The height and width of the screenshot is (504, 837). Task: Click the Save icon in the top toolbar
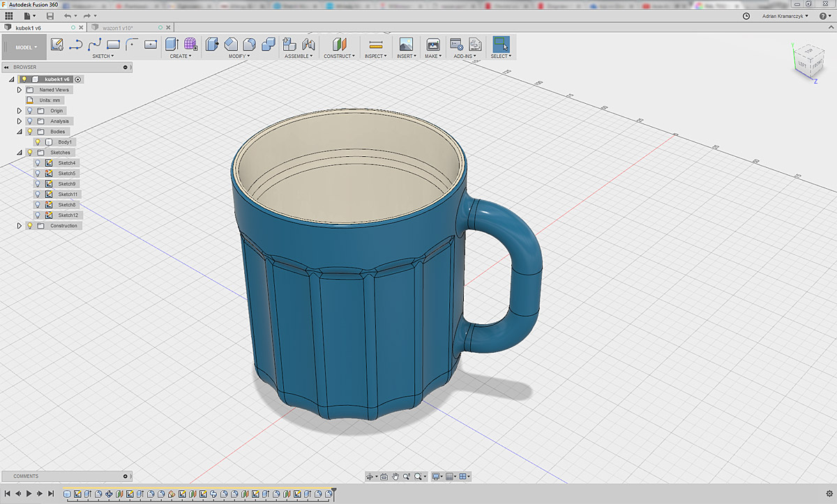click(x=50, y=15)
